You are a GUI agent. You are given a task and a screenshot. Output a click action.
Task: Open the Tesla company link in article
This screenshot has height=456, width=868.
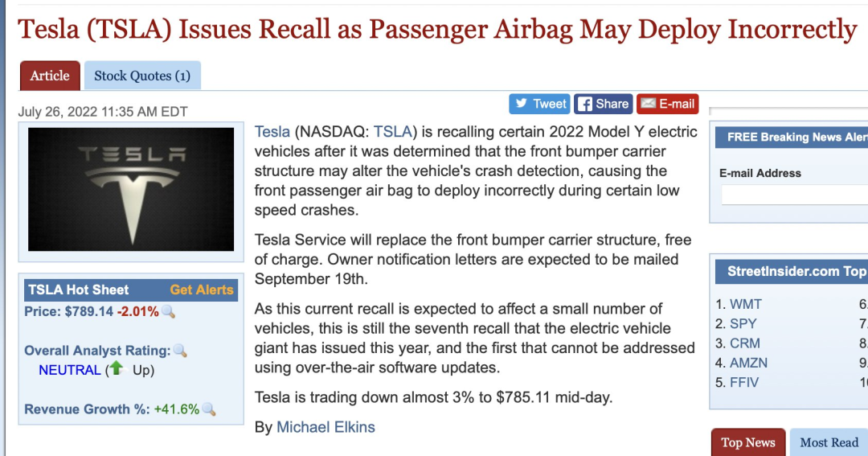tap(272, 132)
